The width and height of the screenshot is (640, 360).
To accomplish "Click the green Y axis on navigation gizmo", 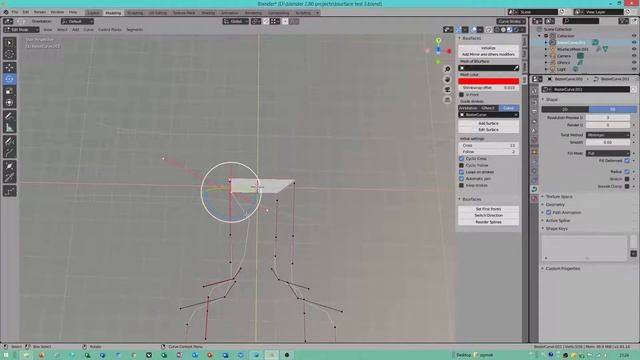I will click(x=438, y=41).
